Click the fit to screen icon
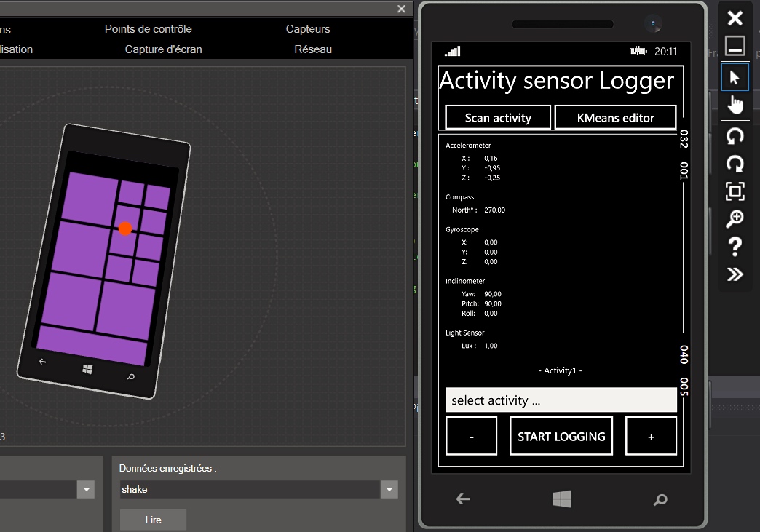 coord(735,191)
